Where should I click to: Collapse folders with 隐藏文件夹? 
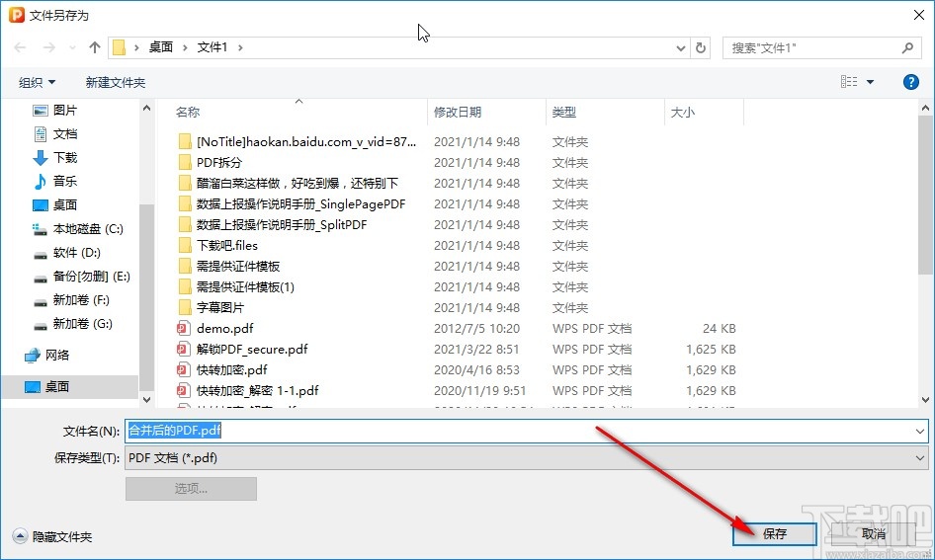[x=52, y=536]
